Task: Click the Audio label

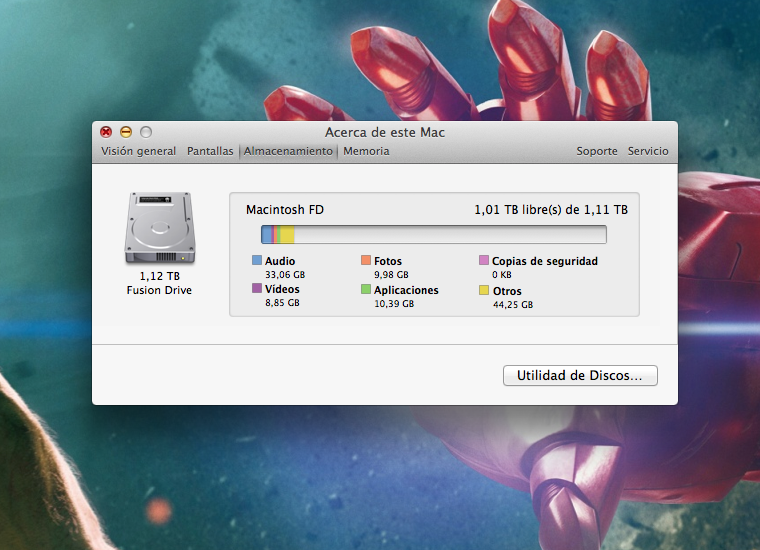Action: [280, 261]
